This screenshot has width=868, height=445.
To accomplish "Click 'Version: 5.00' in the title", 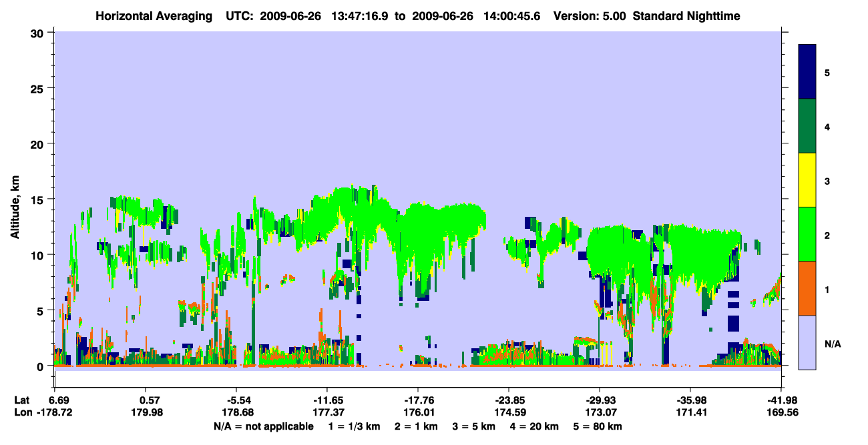I will pyautogui.click(x=590, y=16).
